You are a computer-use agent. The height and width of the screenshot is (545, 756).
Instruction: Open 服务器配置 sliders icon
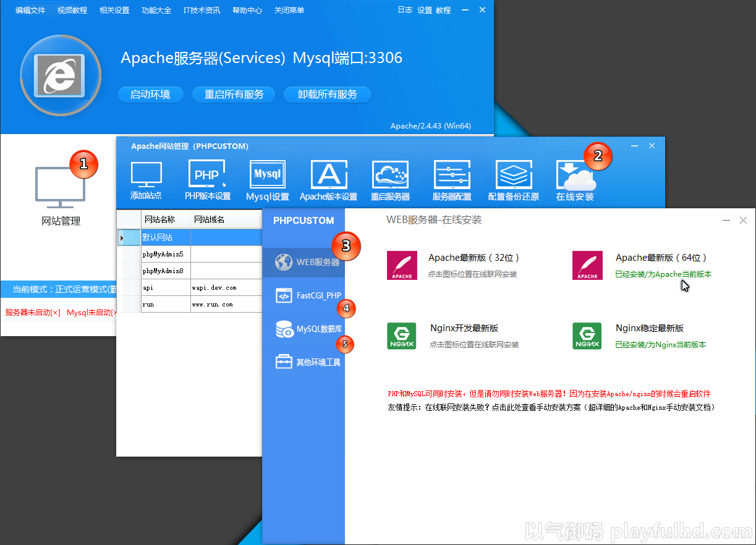point(452,174)
